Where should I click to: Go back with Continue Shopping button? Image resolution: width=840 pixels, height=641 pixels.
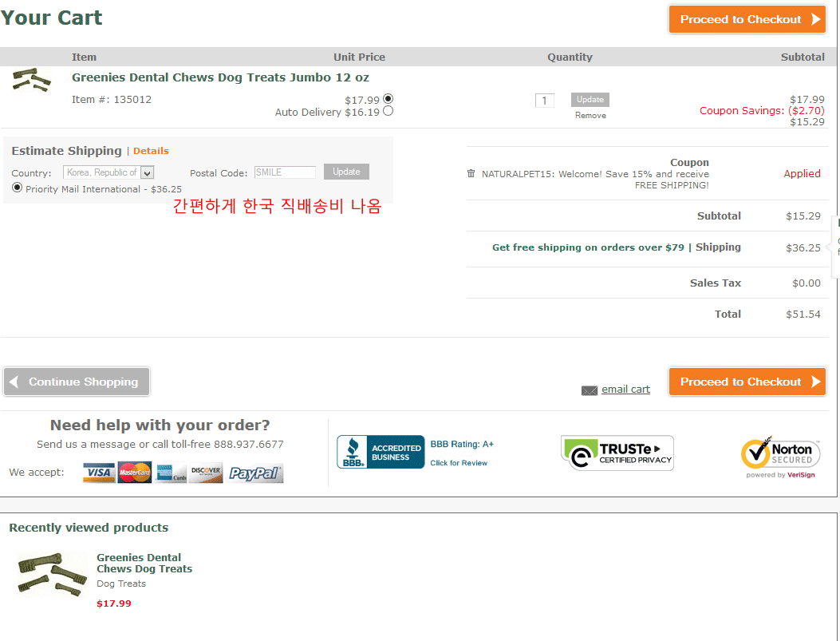77,382
